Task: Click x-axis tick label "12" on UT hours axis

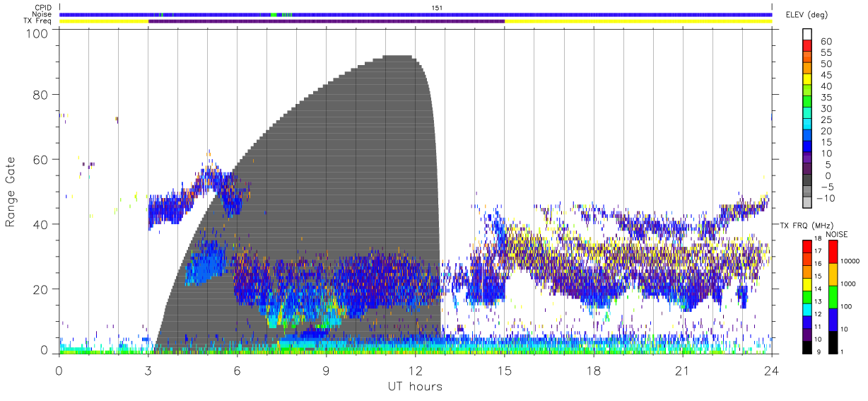Action: coord(415,371)
